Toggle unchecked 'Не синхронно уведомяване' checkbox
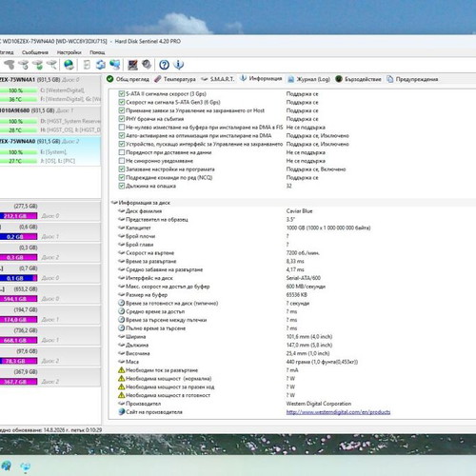Screen dimensions: 476x476 pos(121,161)
